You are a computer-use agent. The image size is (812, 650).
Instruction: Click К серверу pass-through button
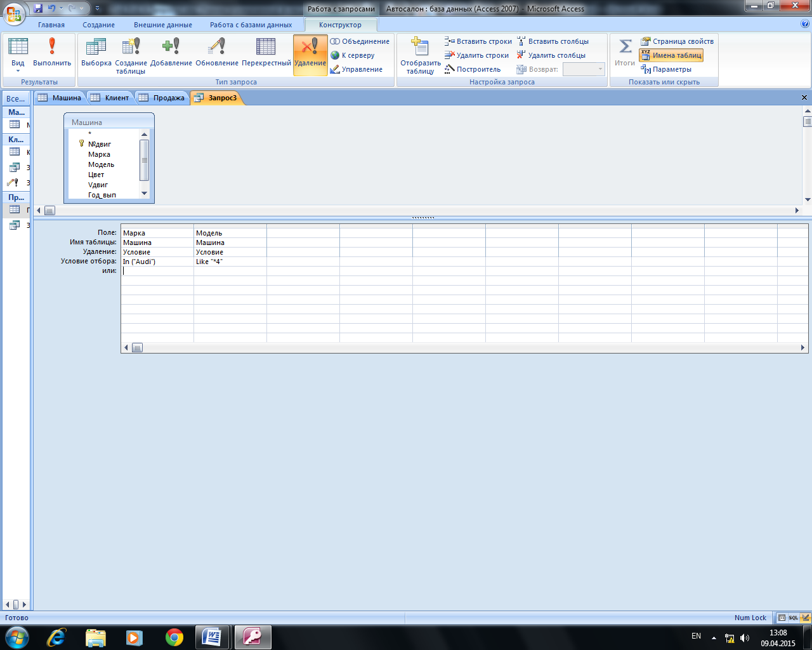tap(353, 55)
